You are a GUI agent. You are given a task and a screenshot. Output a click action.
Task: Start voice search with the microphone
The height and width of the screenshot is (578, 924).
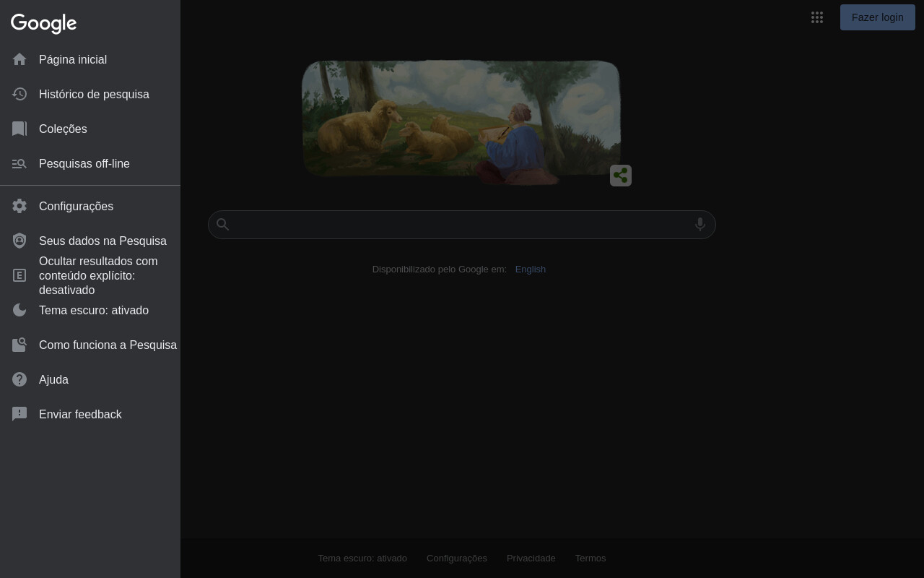(x=699, y=225)
